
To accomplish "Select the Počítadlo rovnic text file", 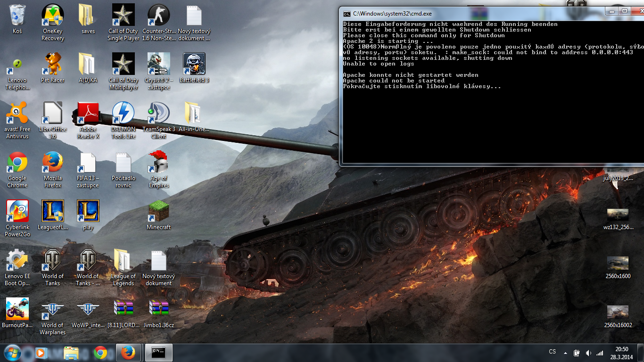I will (124, 170).
